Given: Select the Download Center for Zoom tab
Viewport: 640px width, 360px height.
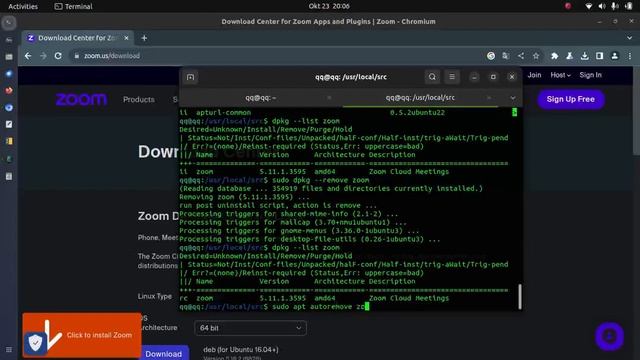Looking at the screenshot, I should coord(78,38).
